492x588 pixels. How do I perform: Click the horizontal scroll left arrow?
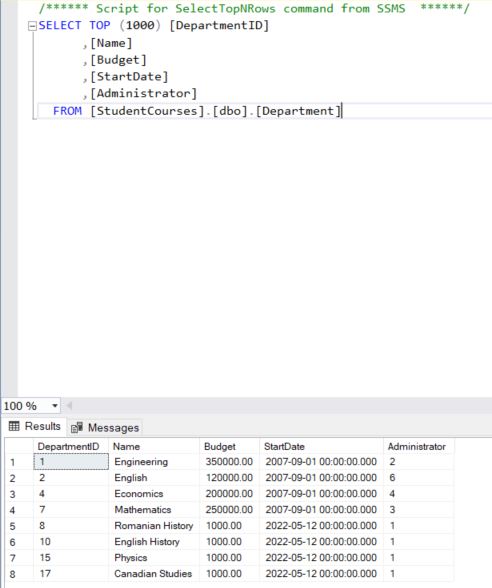(69, 405)
